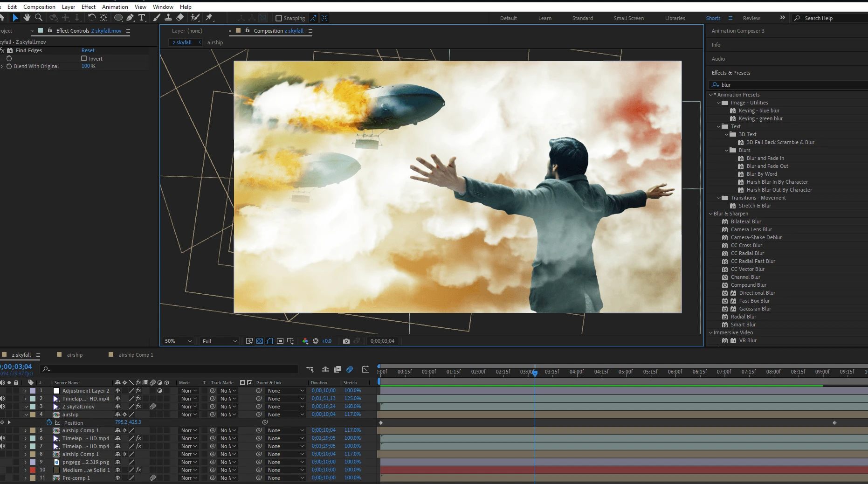Toggle audio for Z skyfall.mov layer
868x484 pixels.
(x=2, y=407)
